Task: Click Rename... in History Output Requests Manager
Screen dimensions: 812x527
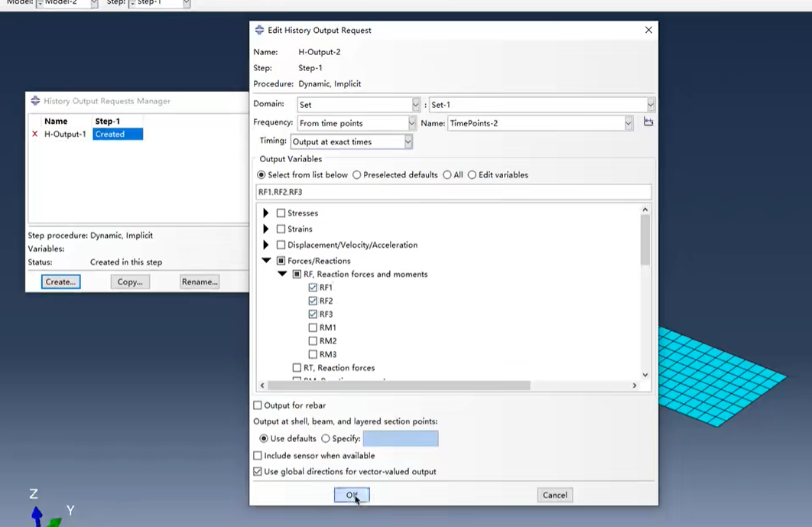Action: (200, 282)
